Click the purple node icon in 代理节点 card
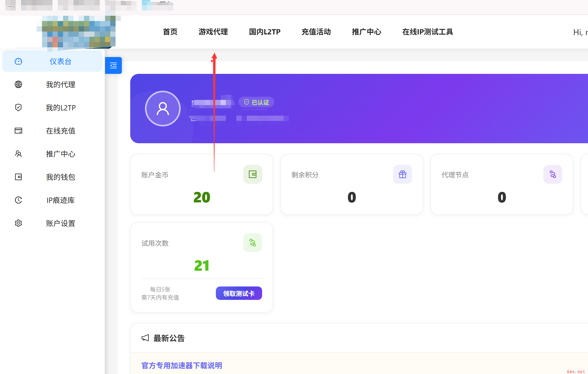Screen dimensions: 588x374 [x=553, y=174]
